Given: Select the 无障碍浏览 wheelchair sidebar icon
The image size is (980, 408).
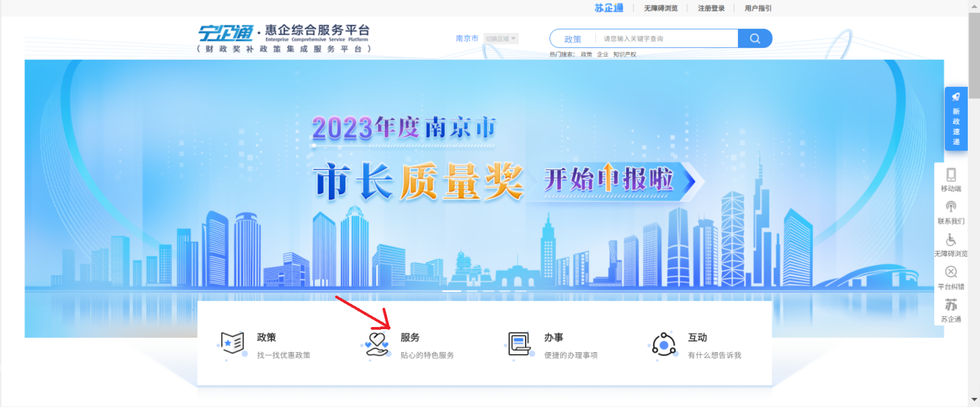Looking at the screenshot, I should (951, 239).
